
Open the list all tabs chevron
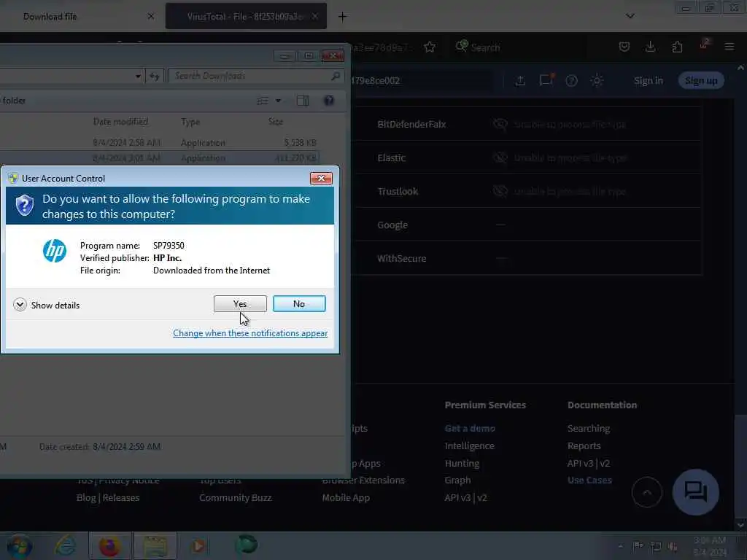(x=630, y=16)
